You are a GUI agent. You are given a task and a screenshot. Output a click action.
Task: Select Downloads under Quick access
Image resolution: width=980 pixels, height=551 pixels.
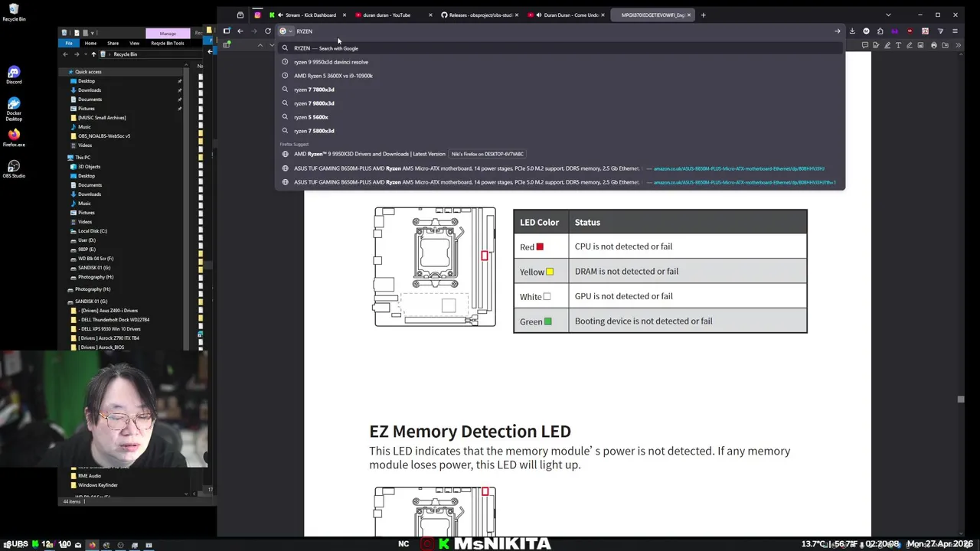[x=90, y=90]
